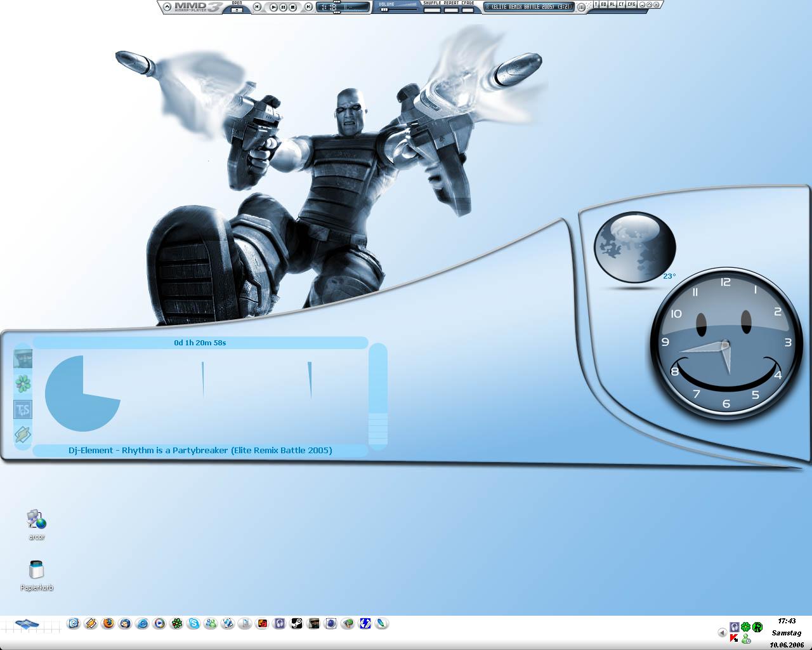Collapse the player with the round arrow button
Screen dimensions: 812x650
[x=167, y=7]
